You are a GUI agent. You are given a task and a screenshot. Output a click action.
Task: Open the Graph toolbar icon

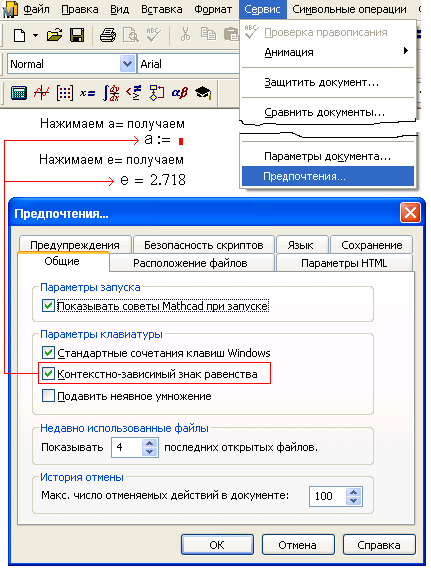coord(42,93)
